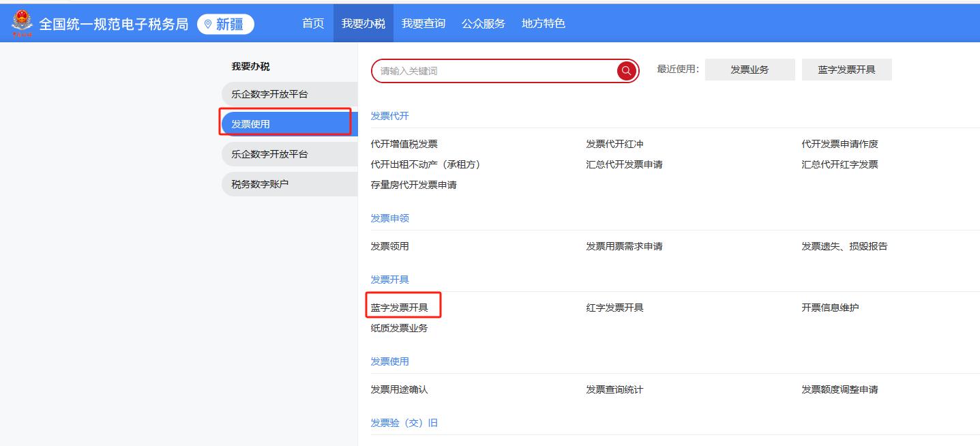The image size is (980, 446).
Task: Open 汇总代开红字发票 link
Action: coord(840,164)
